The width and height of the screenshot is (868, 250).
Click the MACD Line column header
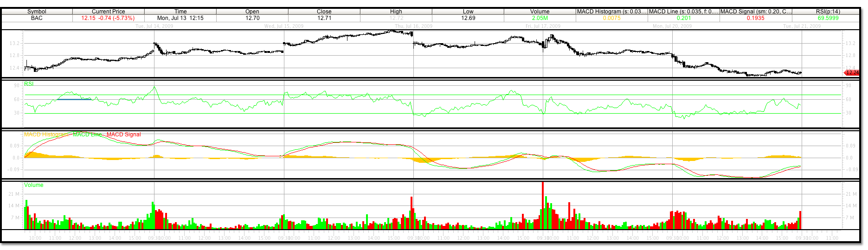coord(683,12)
